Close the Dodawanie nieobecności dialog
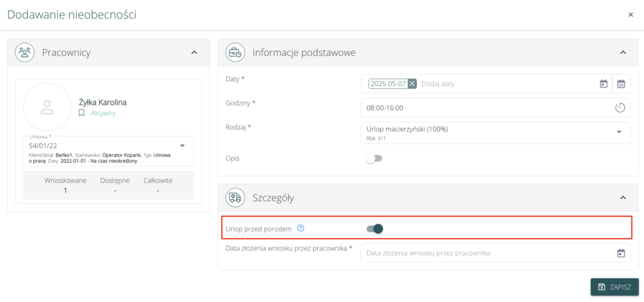This screenshot has height=302, width=644. (x=630, y=14)
